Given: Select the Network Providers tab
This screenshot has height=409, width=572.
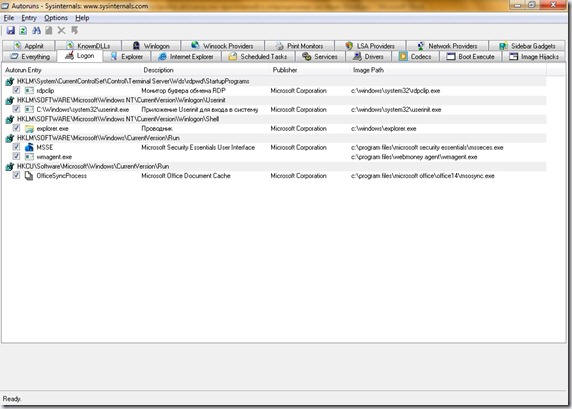Looking at the screenshot, I should click(x=447, y=46).
